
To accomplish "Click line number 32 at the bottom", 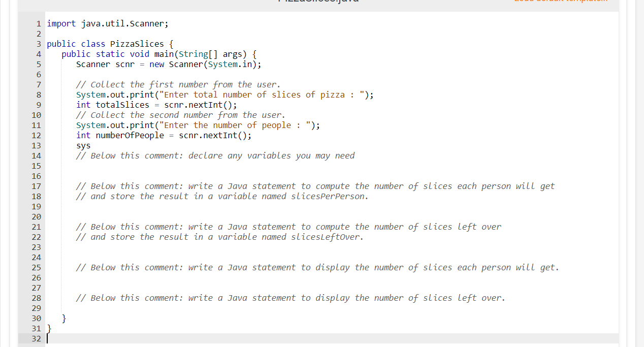I will tap(36, 338).
